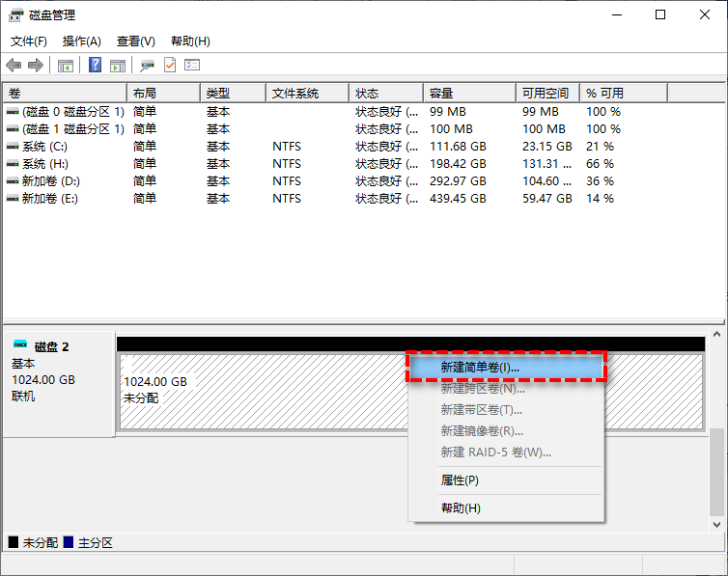This screenshot has width=728, height=576.
Task: Click the connect/rescan disk toolbar icon
Action: 148,66
